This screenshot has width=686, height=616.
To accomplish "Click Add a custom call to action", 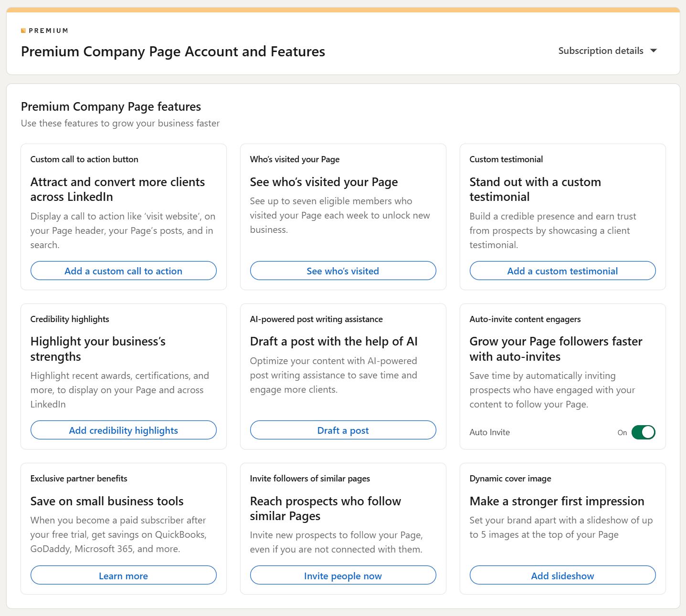I will pos(123,271).
